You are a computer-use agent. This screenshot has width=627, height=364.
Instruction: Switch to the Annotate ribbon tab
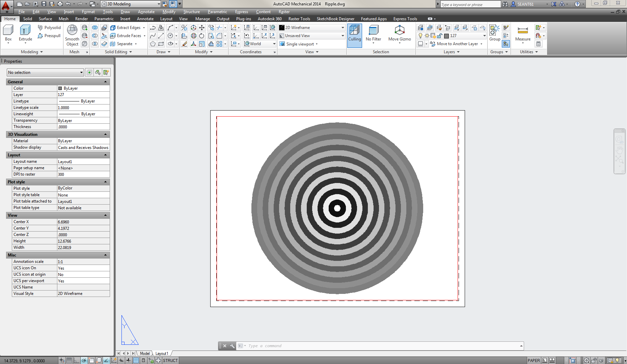point(145,19)
